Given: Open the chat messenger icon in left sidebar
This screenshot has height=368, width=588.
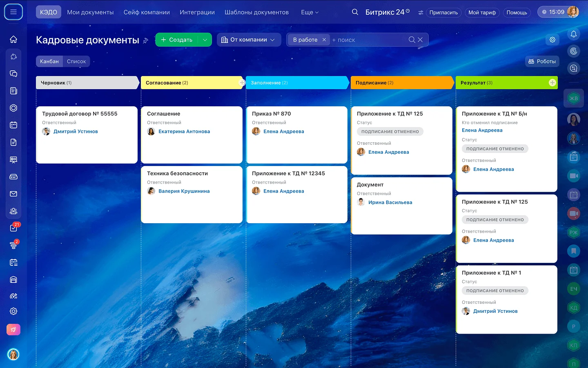Looking at the screenshot, I should [13, 74].
